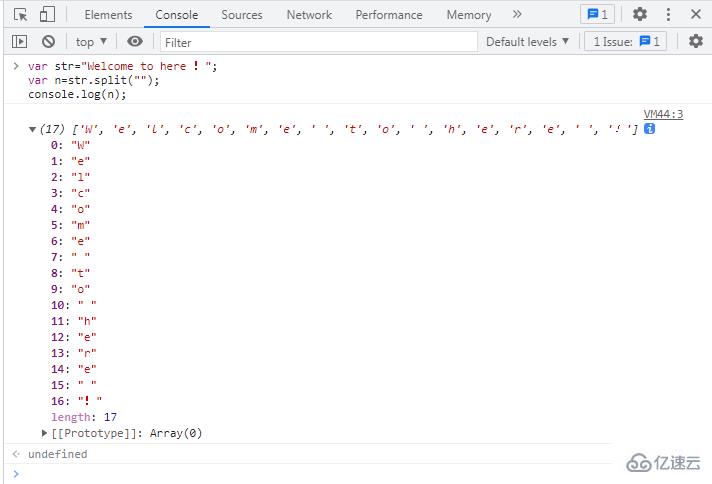
Task: Open the messages badge showing 1
Action: pyautogui.click(x=597, y=15)
